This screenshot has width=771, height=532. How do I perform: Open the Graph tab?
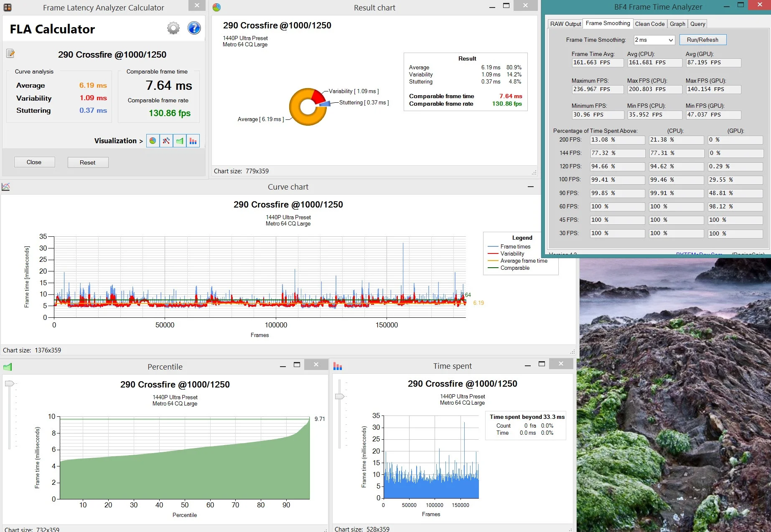pos(677,24)
